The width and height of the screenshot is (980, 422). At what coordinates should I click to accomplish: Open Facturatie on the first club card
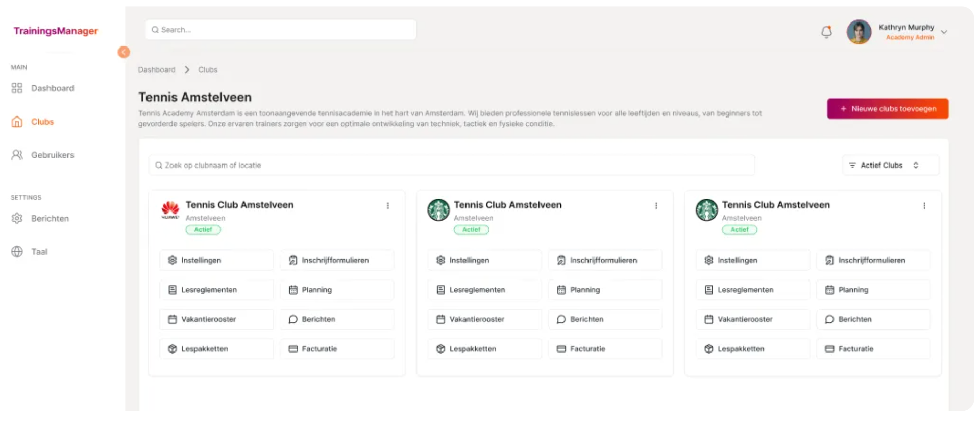click(337, 349)
